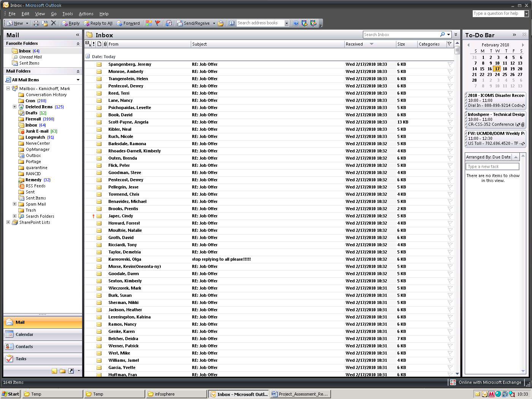
Task: Click in the Search Inbox field
Action: point(401,35)
